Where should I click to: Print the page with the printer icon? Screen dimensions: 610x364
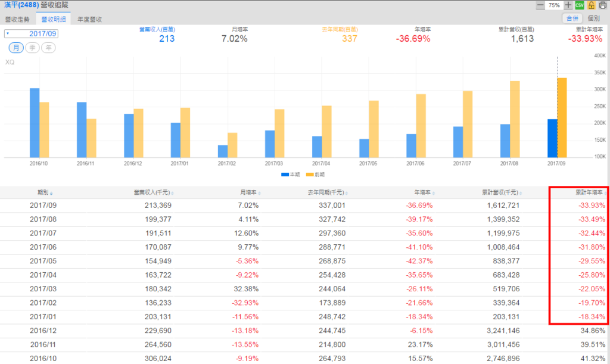[603, 5]
